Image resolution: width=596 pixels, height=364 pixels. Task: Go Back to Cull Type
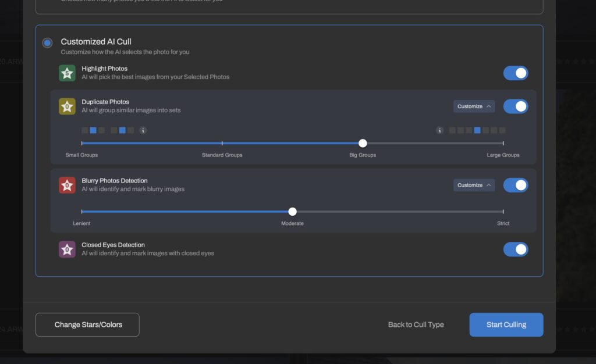pos(416,324)
